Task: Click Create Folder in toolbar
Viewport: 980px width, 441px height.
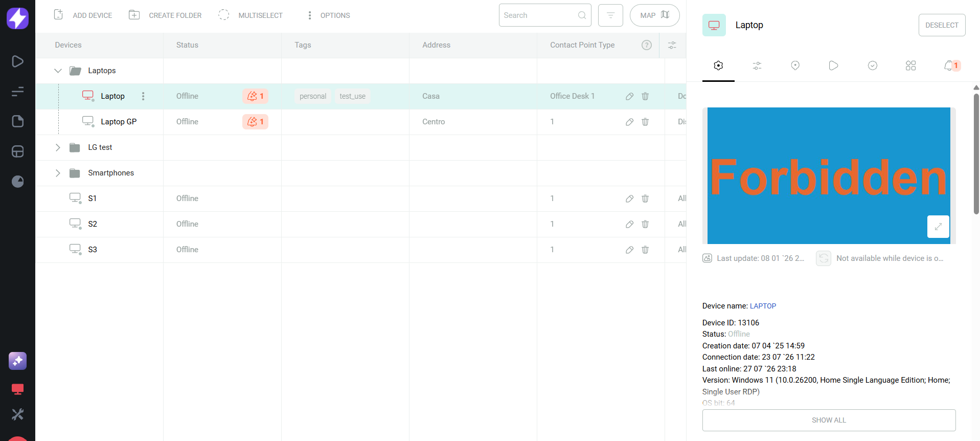Action: [165, 15]
